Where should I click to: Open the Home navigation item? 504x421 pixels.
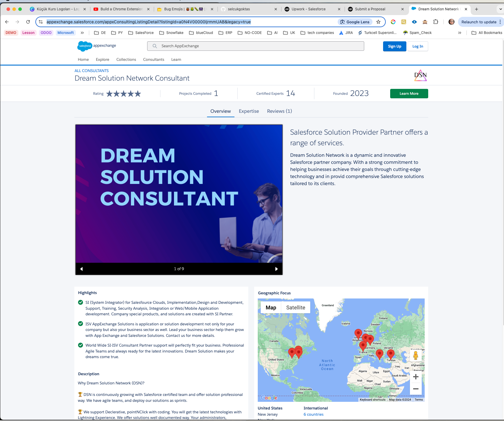coord(83,60)
